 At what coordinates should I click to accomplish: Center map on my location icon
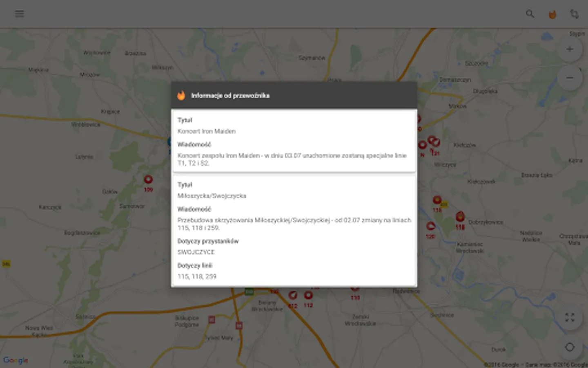tap(570, 347)
